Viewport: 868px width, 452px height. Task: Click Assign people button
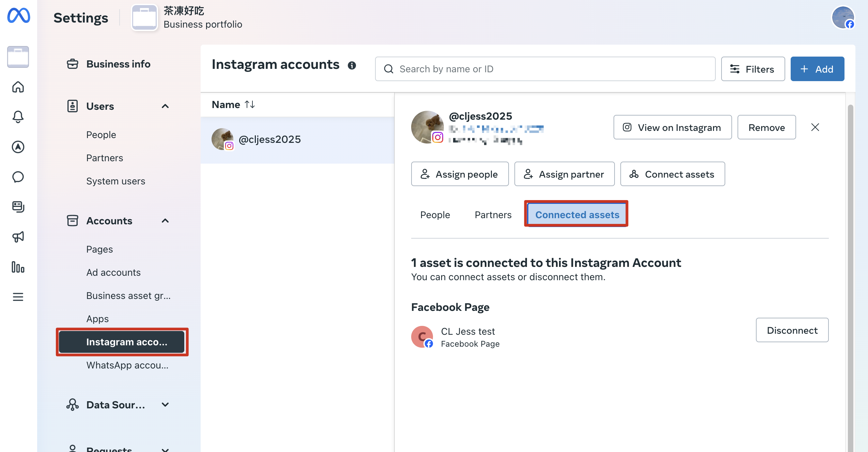click(x=460, y=174)
